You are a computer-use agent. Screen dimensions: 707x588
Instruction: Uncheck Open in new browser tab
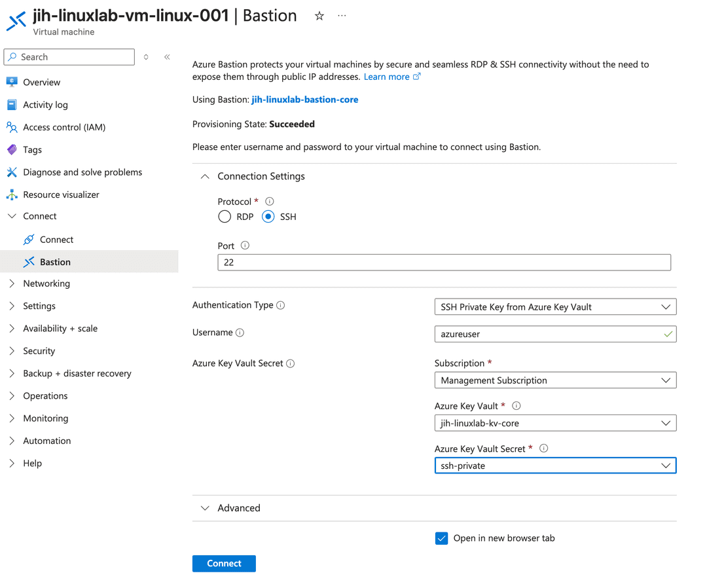(x=442, y=538)
